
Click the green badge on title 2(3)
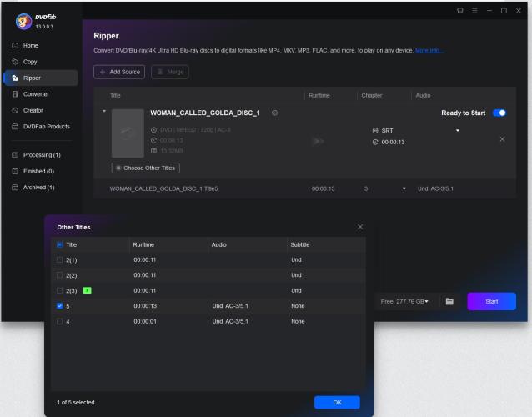coord(88,290)
